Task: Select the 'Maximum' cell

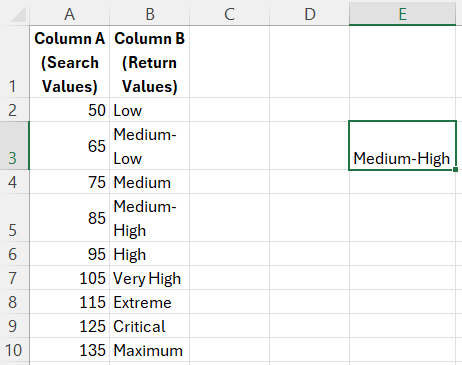Action: 149,350
